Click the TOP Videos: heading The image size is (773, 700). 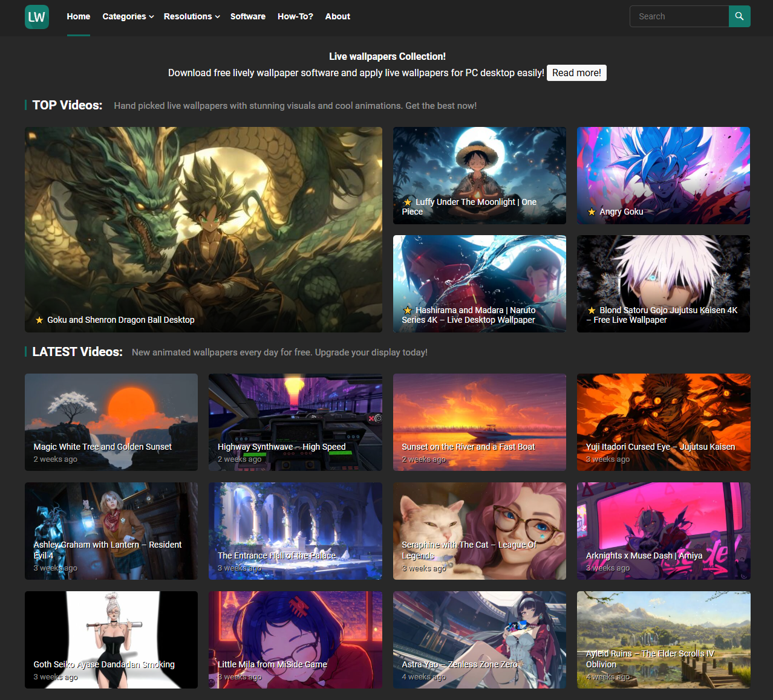tap(67, 105)
